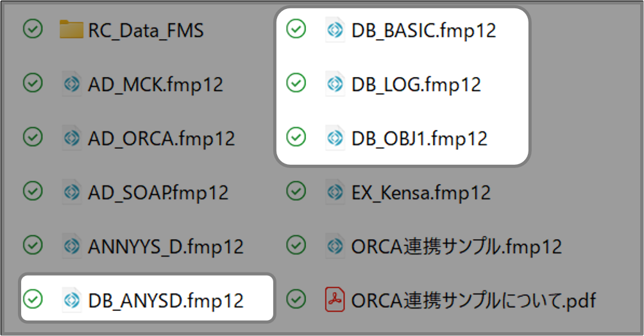Screen dimensions: 644x336
Task: Select the RC_Data_FMS folder name
Action: (146, 30)
